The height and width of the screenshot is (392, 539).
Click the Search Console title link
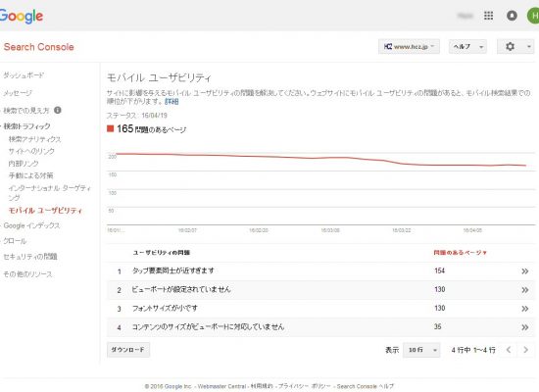click(x=39, y=47)
